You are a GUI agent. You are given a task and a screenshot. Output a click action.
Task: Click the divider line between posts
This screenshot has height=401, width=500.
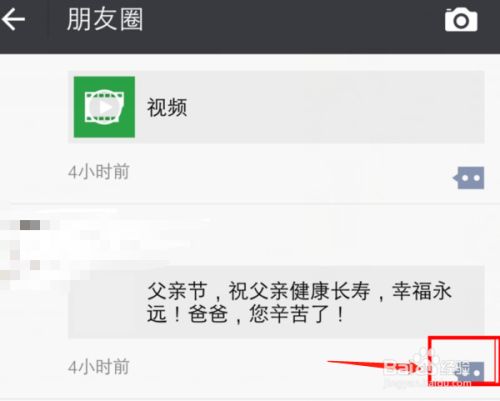tap(250, 203)
